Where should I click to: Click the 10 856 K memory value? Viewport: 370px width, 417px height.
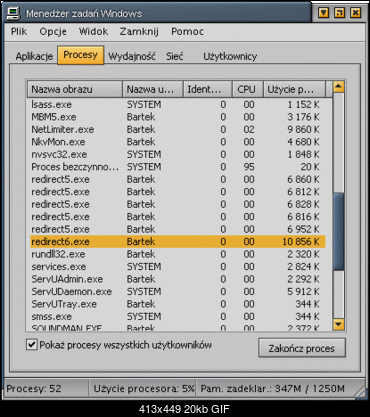click(x=301, y=242)
